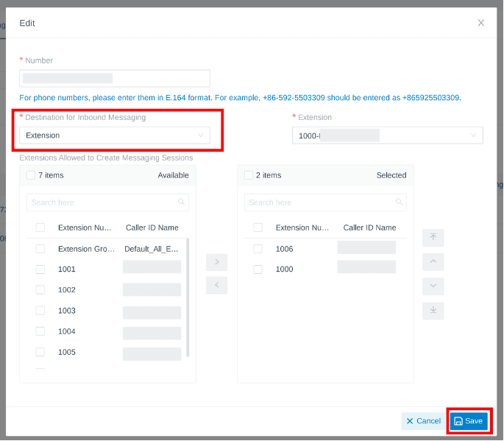Click Caller ID Name header in Selected table
The image size is (504, 441).
tap(369, 227)
